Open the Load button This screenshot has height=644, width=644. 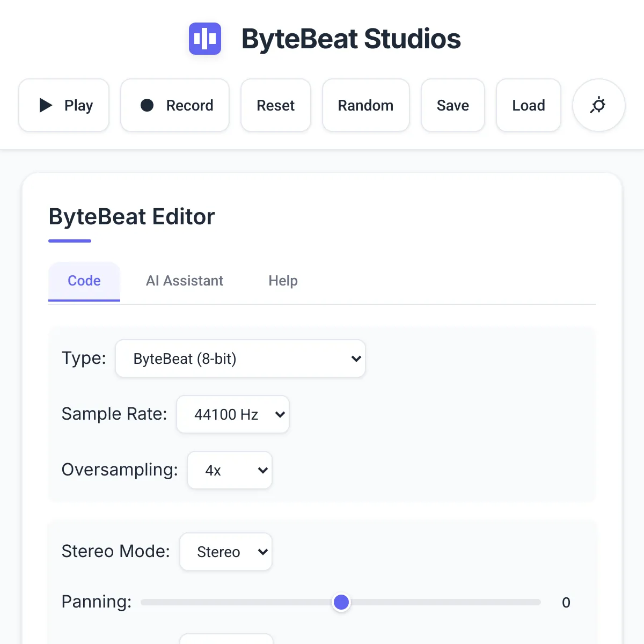coord(529,105)
